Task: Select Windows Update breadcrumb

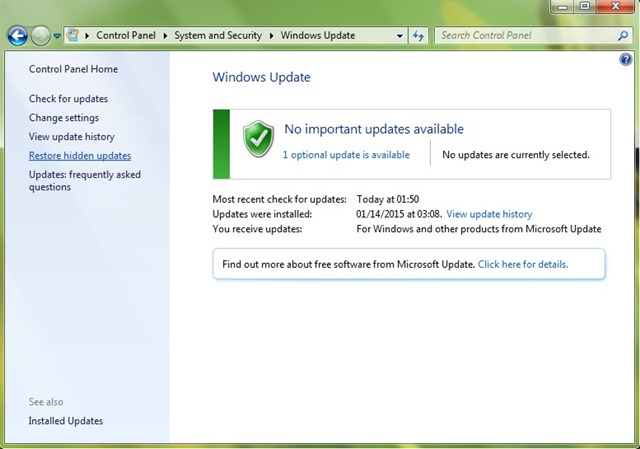Action: click(318, 36)
